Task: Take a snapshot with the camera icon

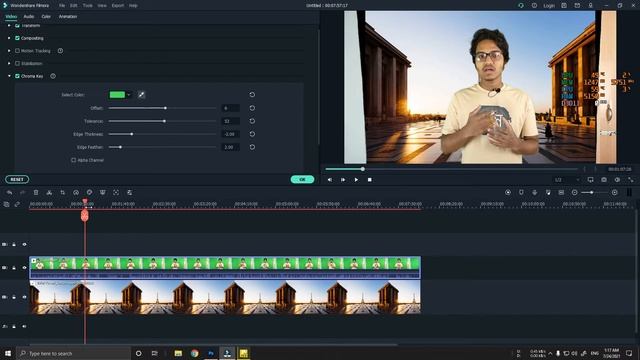Action: (604, 180)
